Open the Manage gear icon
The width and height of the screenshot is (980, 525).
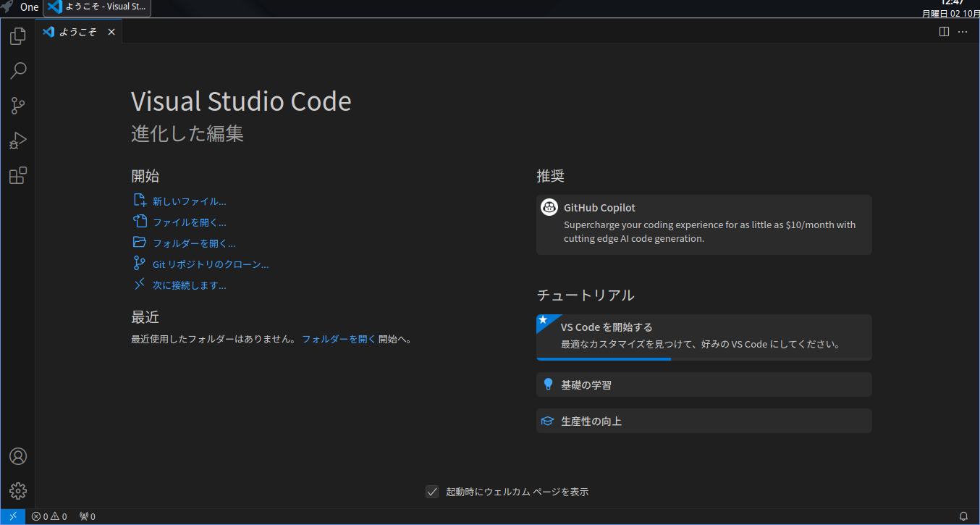tap(18, 491)
